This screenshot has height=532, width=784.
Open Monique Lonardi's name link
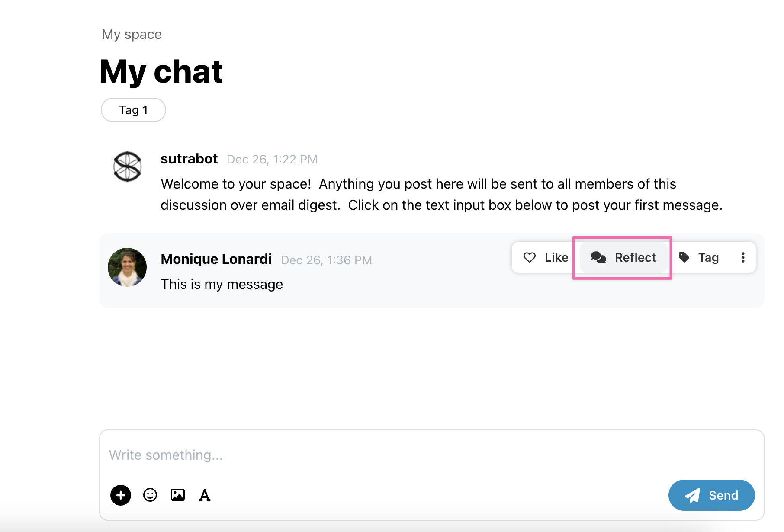point(216,259)
